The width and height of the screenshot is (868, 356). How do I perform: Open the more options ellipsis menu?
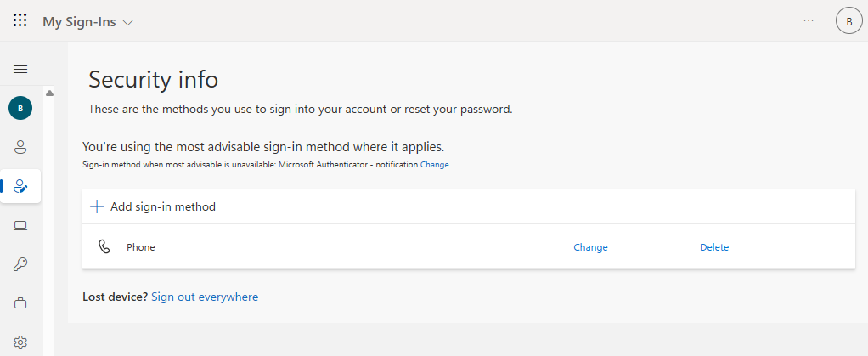(809, 20)
